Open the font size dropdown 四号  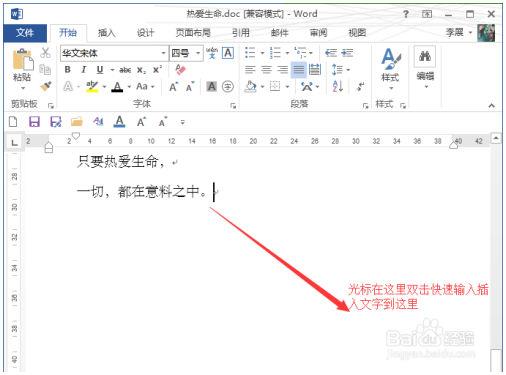click(x=186, y=53)
